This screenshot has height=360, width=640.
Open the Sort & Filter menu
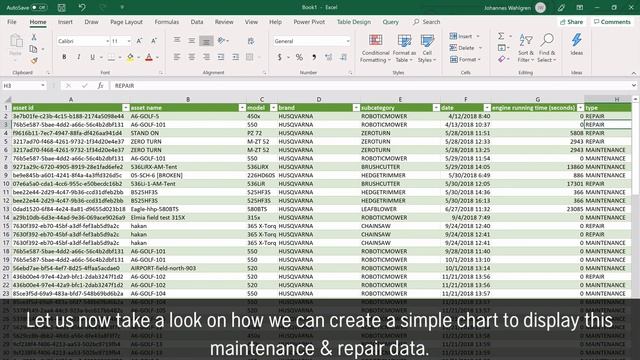[x=526, y=48]
